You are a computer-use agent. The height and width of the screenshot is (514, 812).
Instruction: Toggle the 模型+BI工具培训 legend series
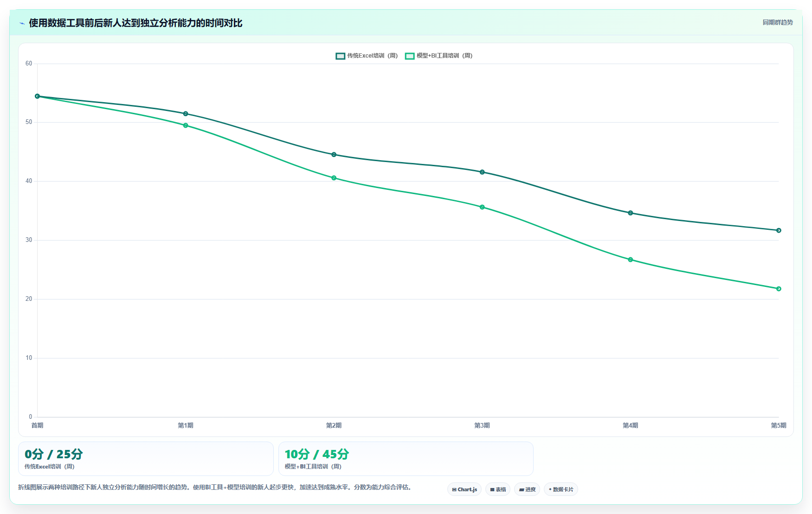coord(439,56)
